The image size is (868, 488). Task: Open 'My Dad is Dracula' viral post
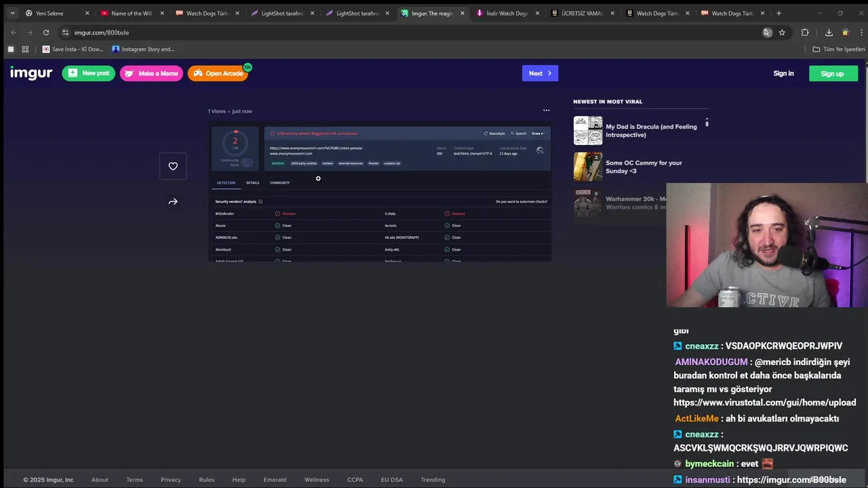[651, 131]
